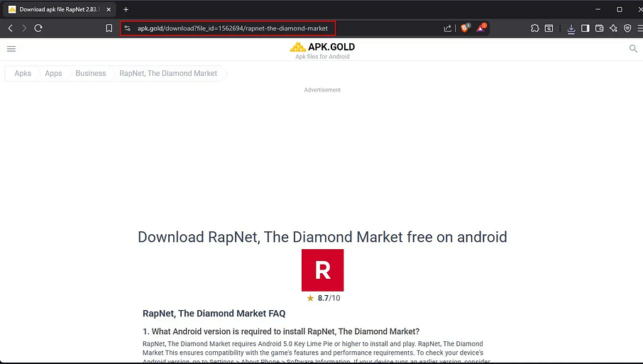Click the 8.7/10 rating text

click(329, 298)
